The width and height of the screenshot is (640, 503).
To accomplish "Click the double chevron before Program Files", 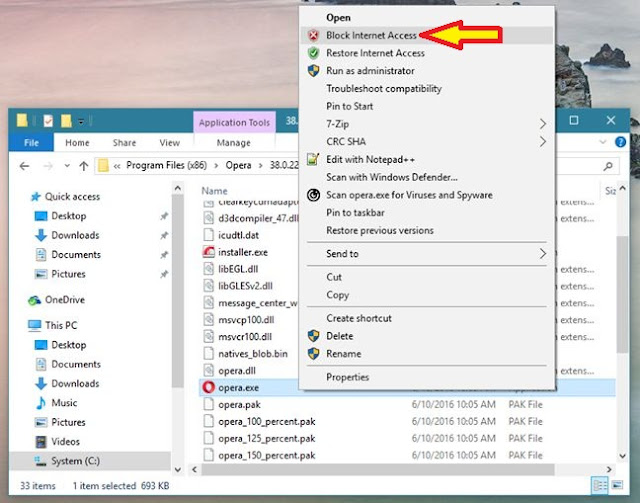I will point(117,166).
